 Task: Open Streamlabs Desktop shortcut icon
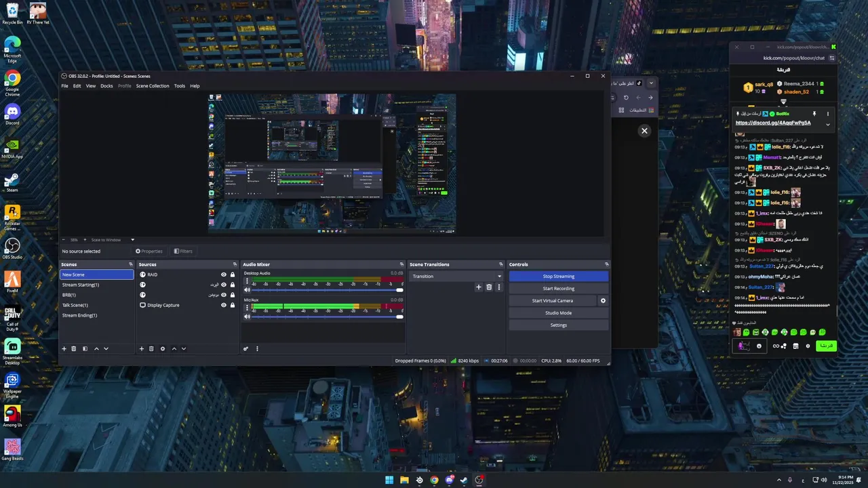[12, 350]
